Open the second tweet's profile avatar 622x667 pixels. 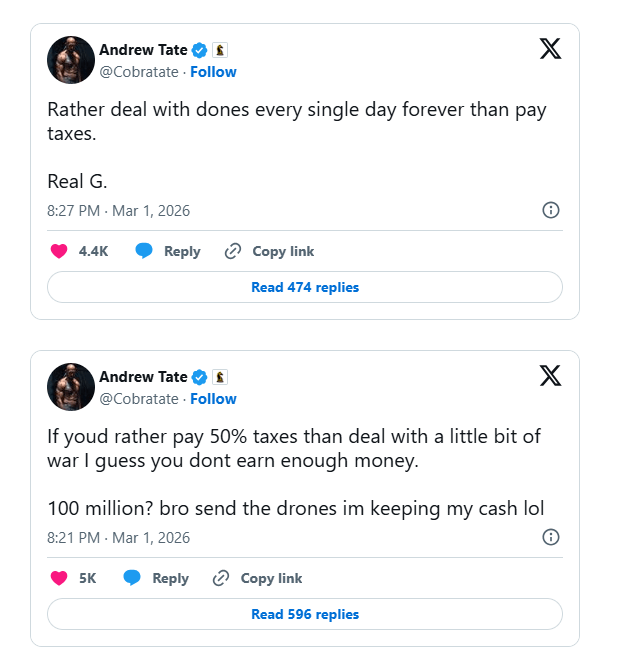click(x=71, y=387)
